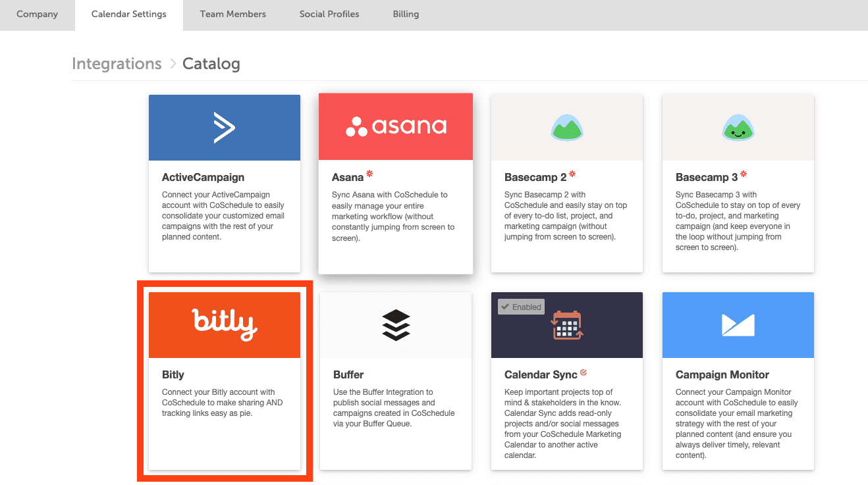
Task: Click the Catalog breadcrumb text
Action: (x=211, y=64)
